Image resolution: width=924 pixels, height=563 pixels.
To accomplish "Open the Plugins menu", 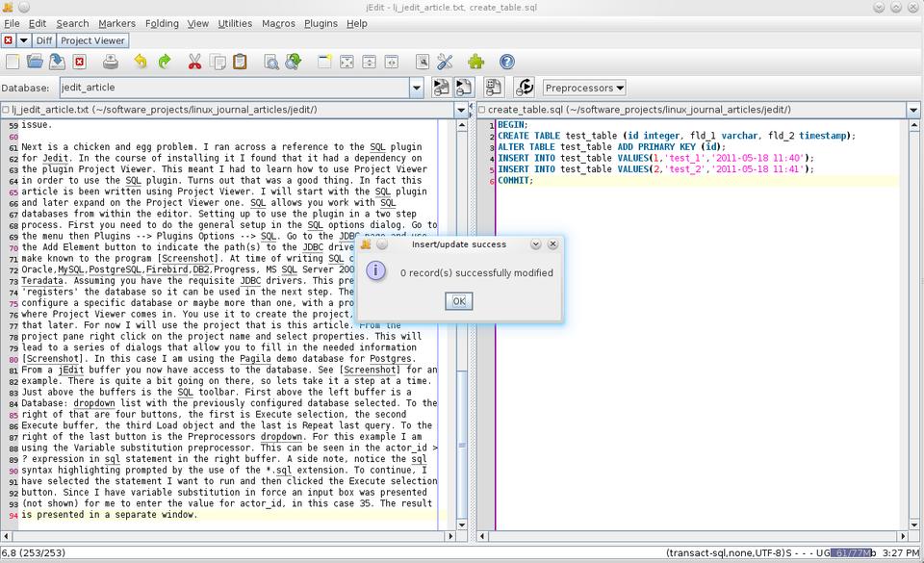I will click(321, 23).
